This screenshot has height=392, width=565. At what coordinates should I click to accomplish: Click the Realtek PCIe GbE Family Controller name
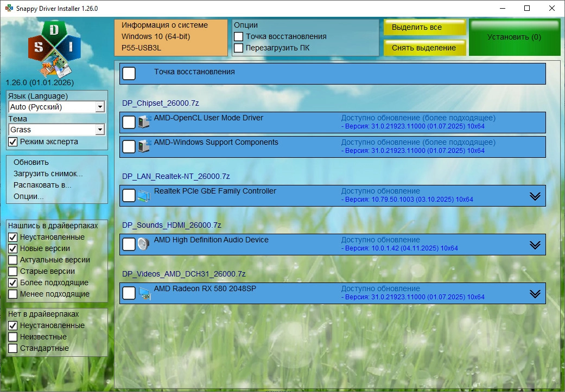[215, 191]
